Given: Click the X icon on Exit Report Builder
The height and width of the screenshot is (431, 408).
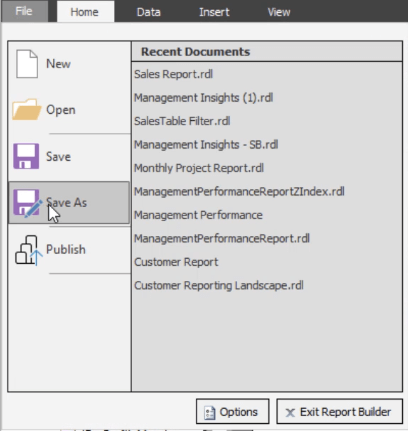Looking at the screenshot, I should [x=290, y=413].
